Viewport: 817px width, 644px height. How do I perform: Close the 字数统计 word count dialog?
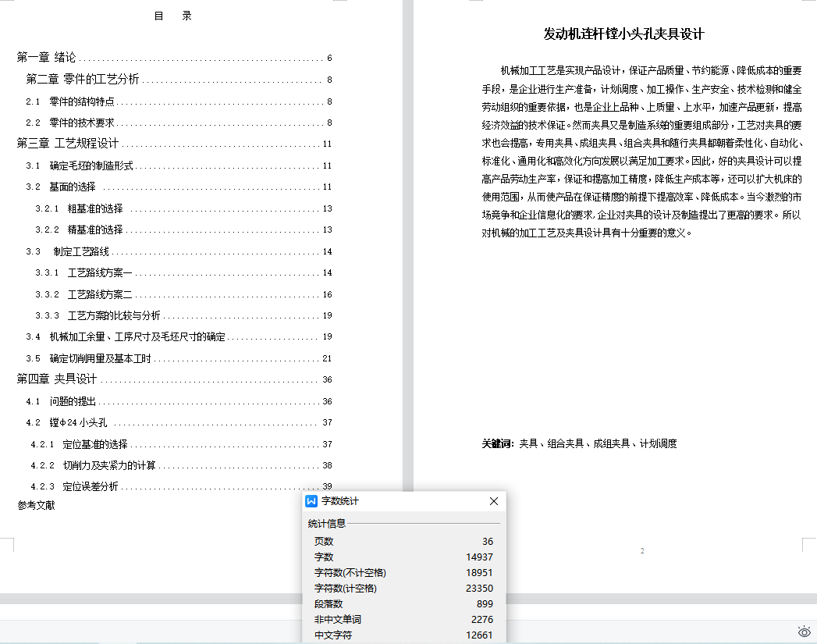coord(493,501)
